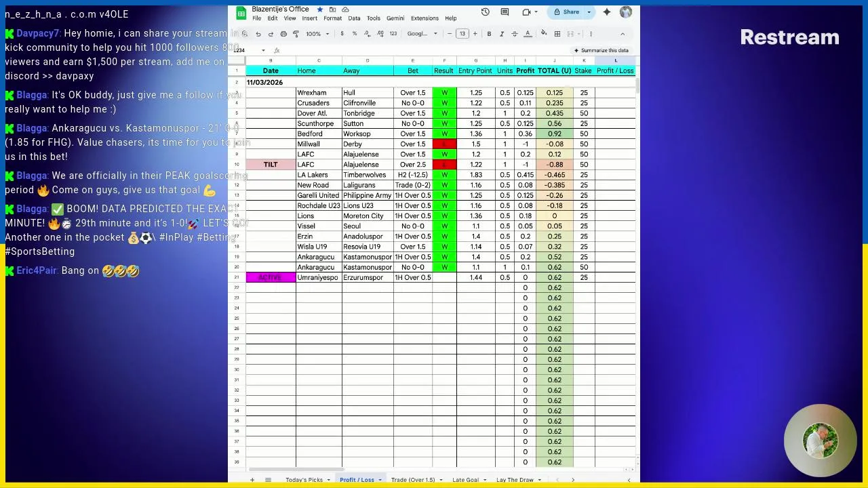Click the move to folder icon
The image size is (868, 488).
click(332, 9)
